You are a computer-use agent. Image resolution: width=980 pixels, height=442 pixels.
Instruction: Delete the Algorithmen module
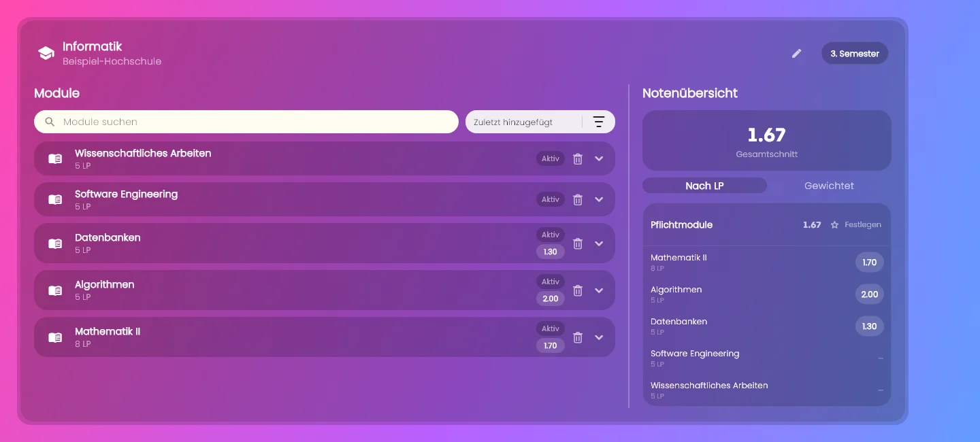click(578, 290)
